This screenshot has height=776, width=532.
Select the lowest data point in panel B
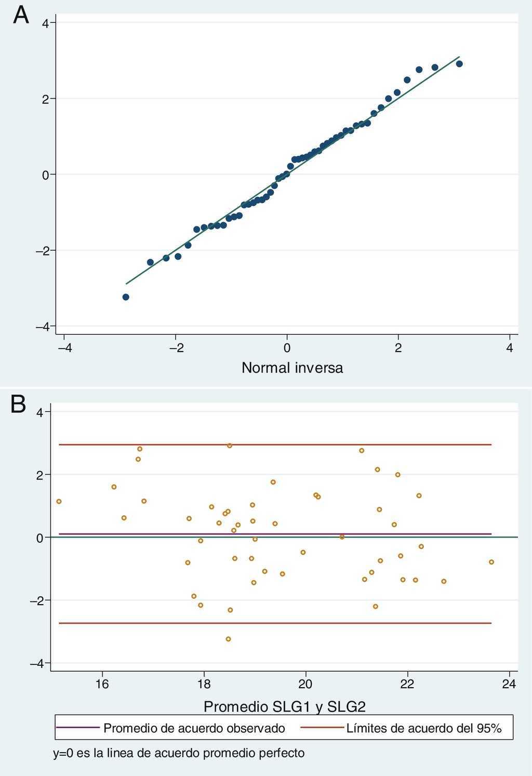pyautogui.click(x=228, y=639)
